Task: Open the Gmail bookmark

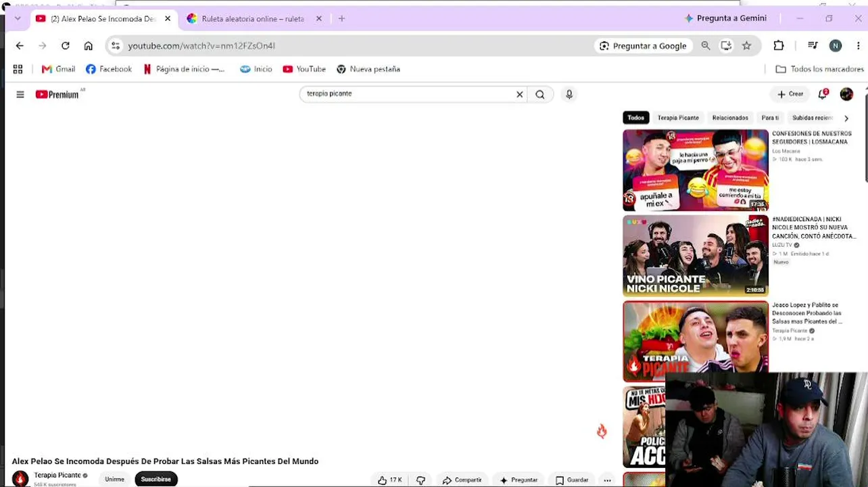Action: (58, 69)
